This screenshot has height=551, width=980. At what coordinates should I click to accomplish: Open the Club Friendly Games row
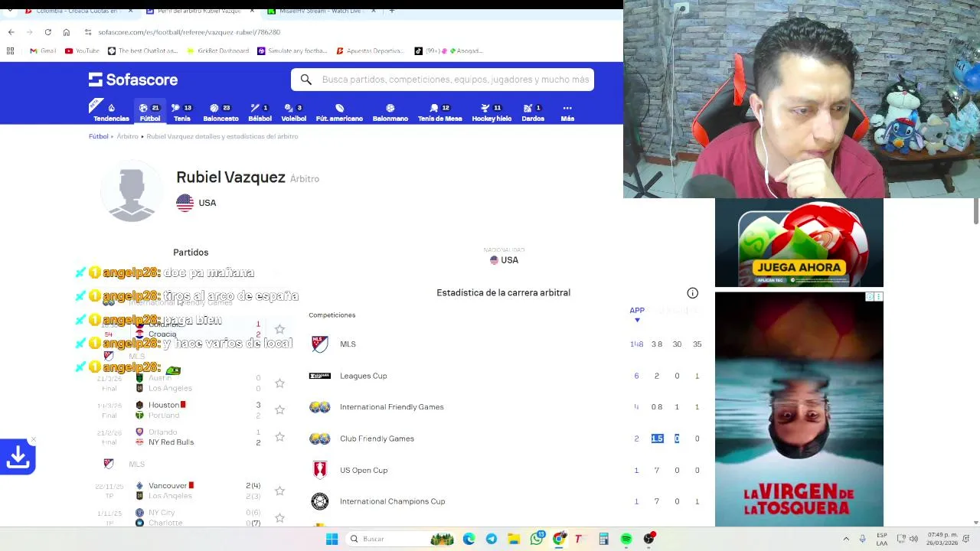(x=505, y=439)
